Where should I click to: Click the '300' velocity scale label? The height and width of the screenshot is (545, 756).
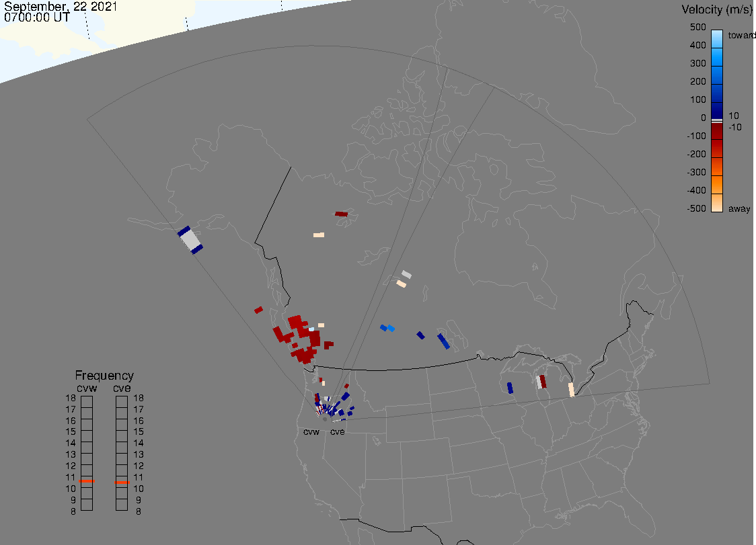(x=697, y=64)
